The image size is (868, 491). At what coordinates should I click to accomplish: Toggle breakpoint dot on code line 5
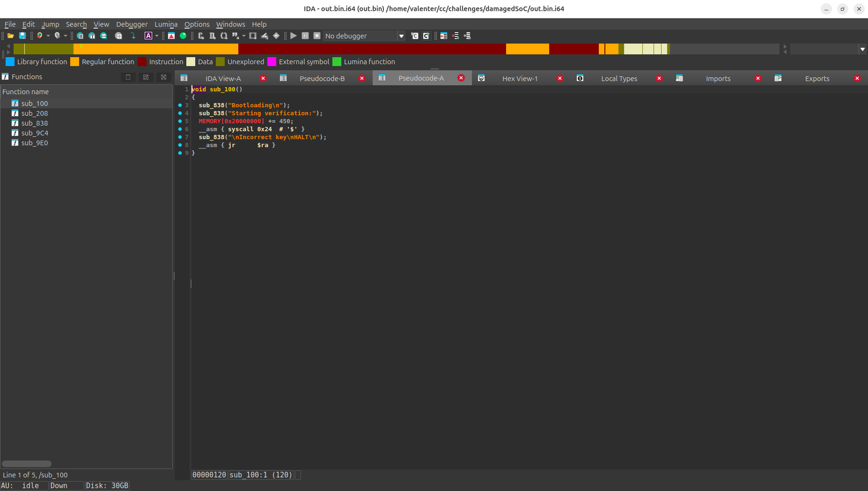point(180,121)
